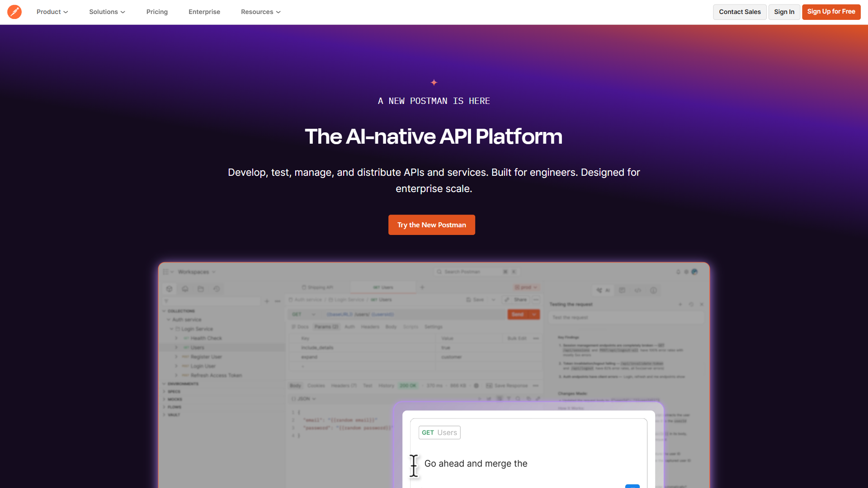Open the History response tab
Viewport: 868px width, 488px height.
pos(386,386)
